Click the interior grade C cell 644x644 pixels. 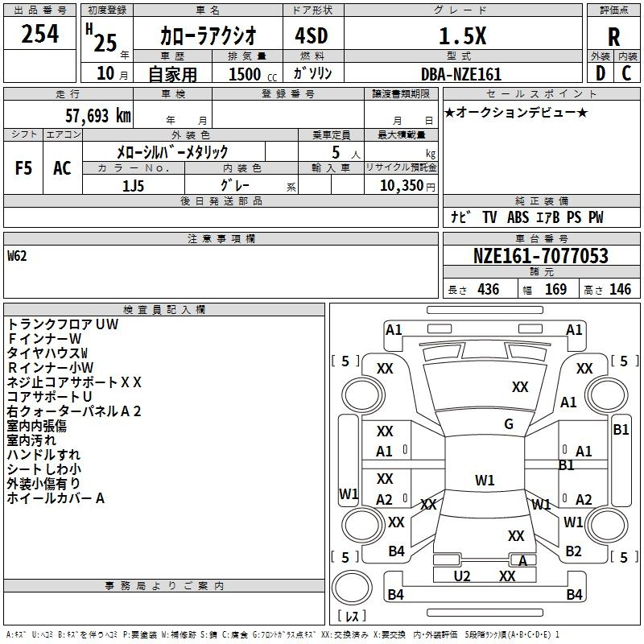coord(627,73)
